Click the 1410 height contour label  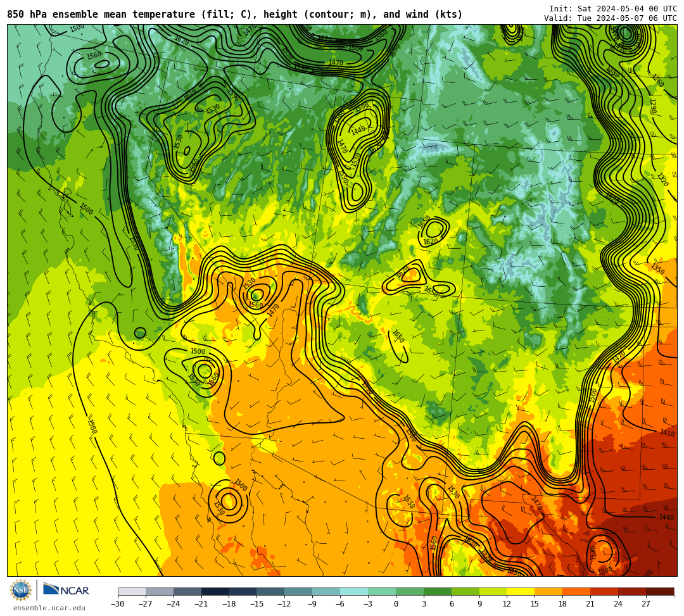tap(668, 432)
